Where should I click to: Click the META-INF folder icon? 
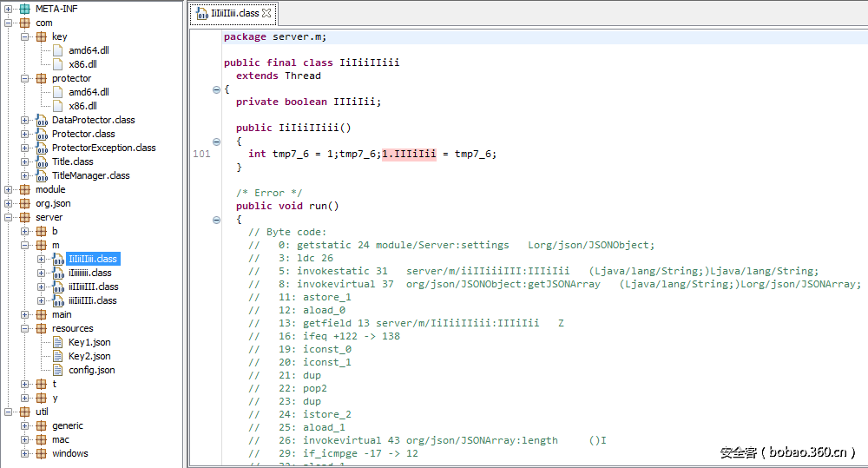click(x=25, y=9)
